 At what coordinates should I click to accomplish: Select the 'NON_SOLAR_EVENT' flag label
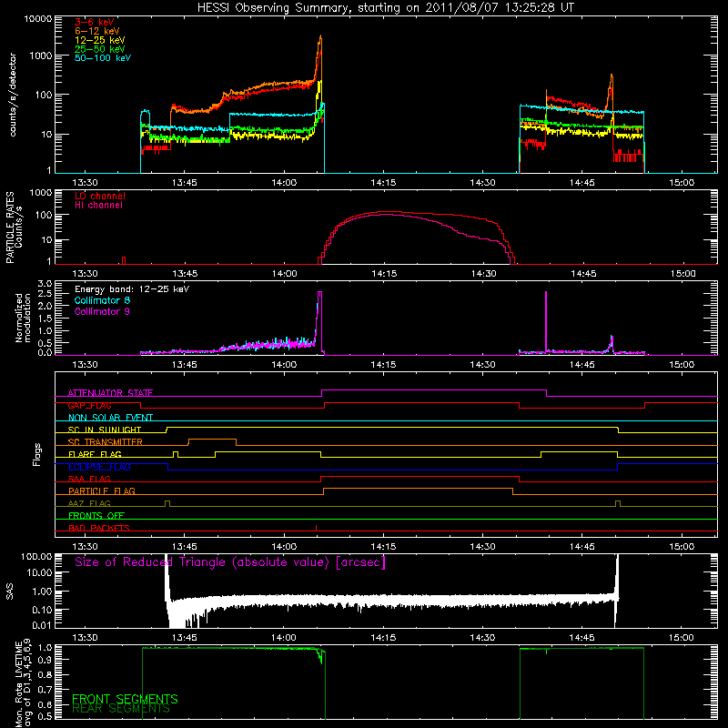click(110, 418)
